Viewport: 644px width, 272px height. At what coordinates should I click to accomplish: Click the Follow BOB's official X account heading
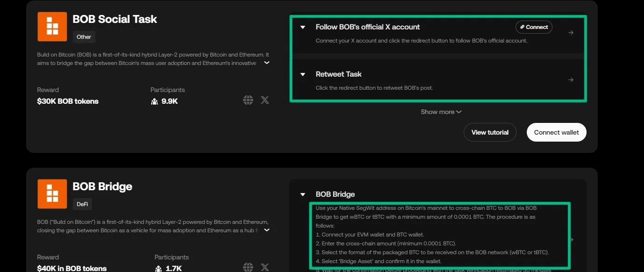click(x=368, y=27)
